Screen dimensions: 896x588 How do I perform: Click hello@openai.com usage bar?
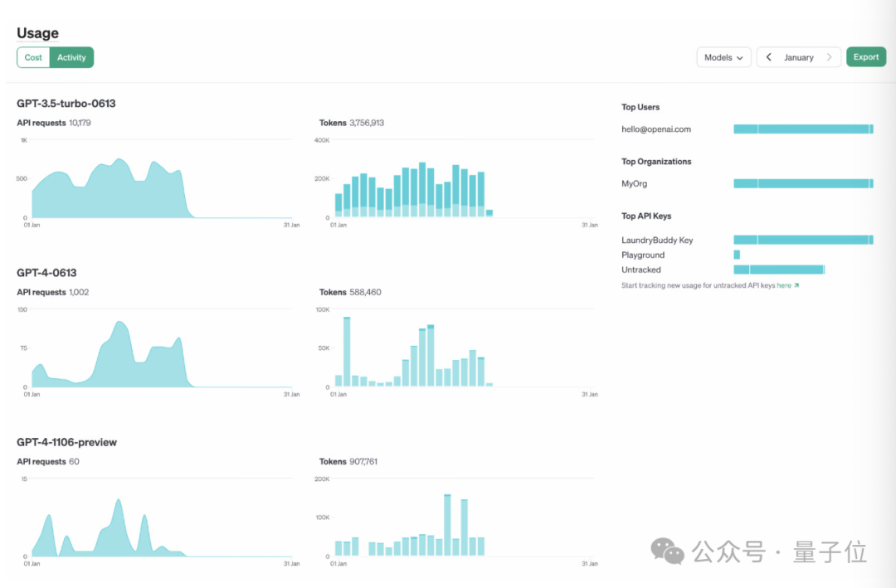tap(803, 129)
